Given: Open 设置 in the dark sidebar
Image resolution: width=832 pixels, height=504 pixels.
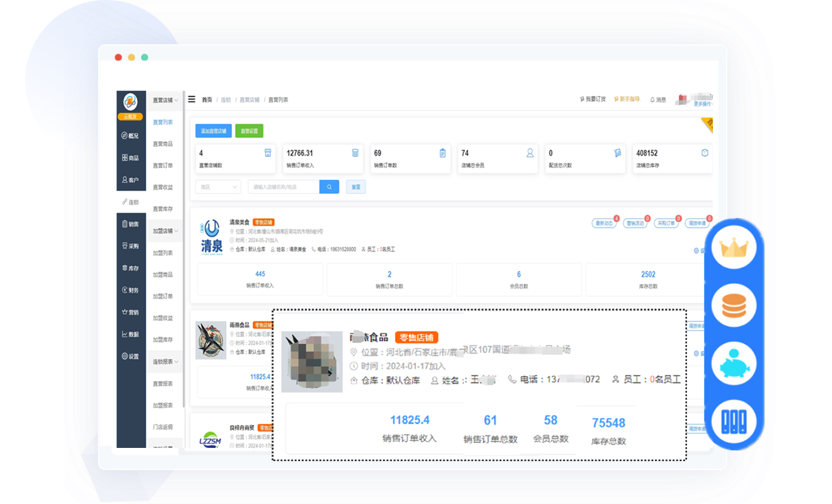Looking at the screenshot, I should click(x=130, y=357).
